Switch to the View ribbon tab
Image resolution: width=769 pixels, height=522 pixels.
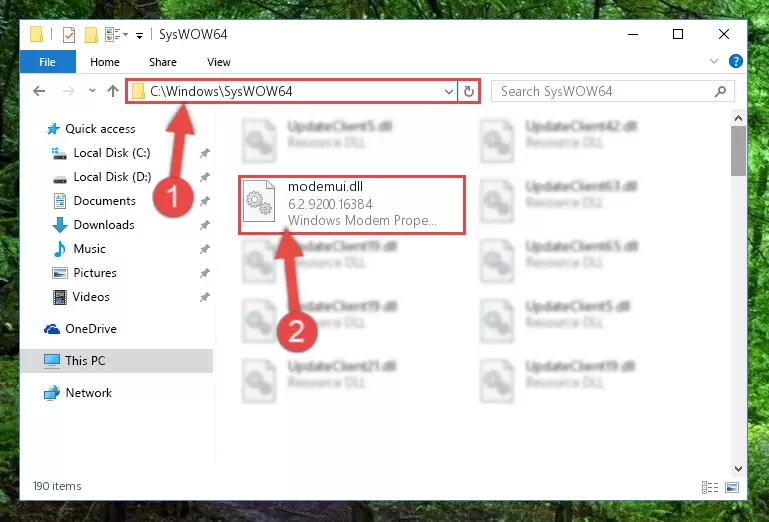point(219,62)
